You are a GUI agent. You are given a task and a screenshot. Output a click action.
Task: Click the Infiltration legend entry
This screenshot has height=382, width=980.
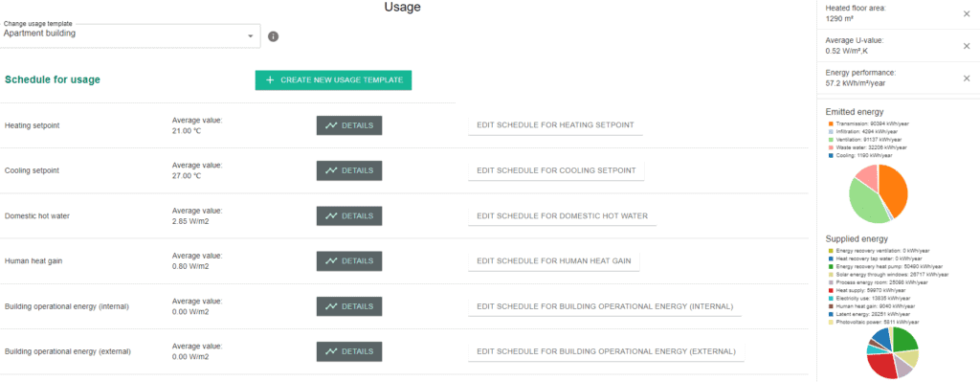click(862, 132)
